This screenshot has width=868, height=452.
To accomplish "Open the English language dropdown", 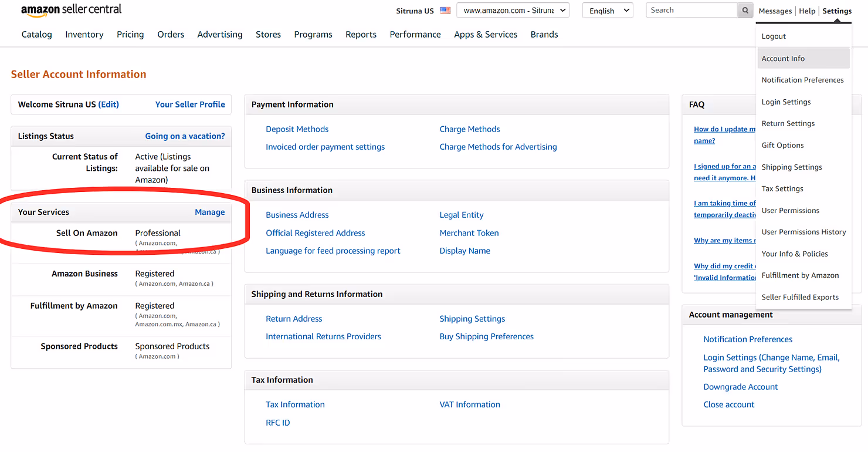I will [x=608, y=10].
